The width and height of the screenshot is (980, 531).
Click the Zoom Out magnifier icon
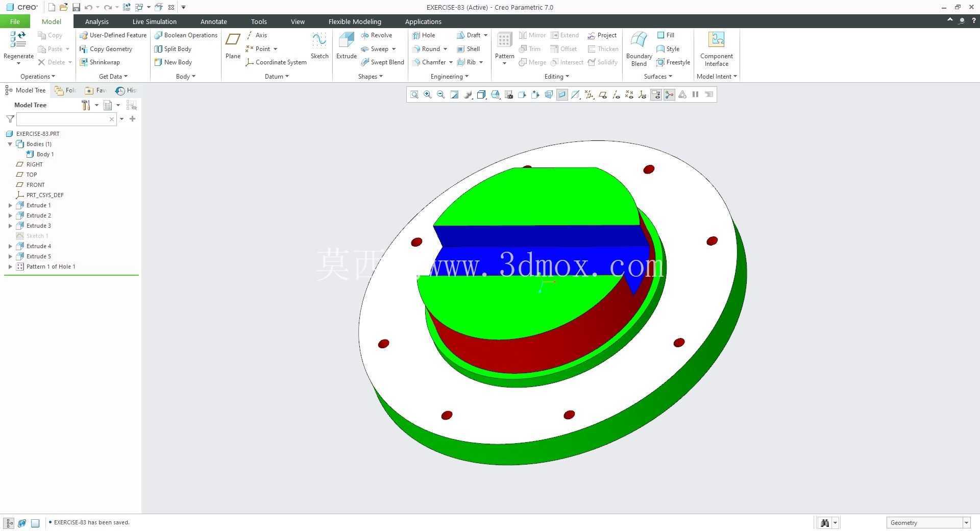[441, 94]
